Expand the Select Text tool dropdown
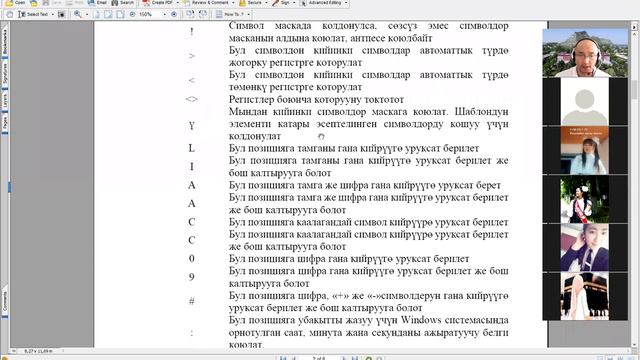640x360 pixels. point(52,14)
